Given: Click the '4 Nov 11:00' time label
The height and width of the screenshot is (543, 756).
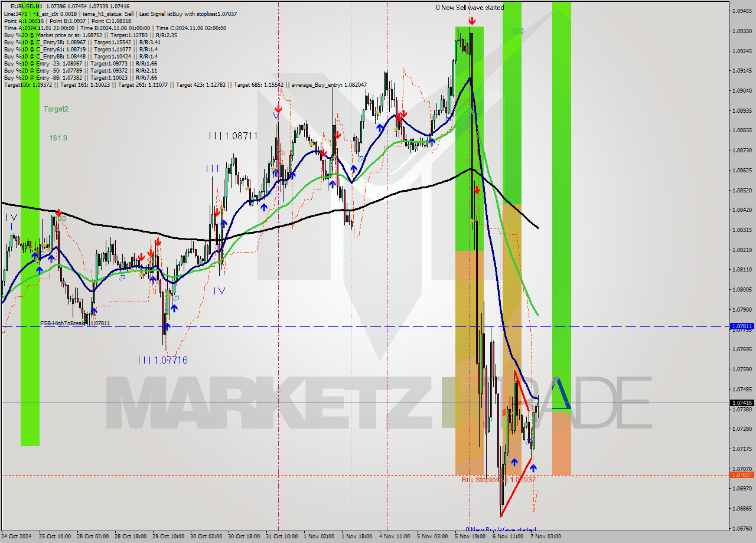Looking at the screenshot, I should point(395,537).
